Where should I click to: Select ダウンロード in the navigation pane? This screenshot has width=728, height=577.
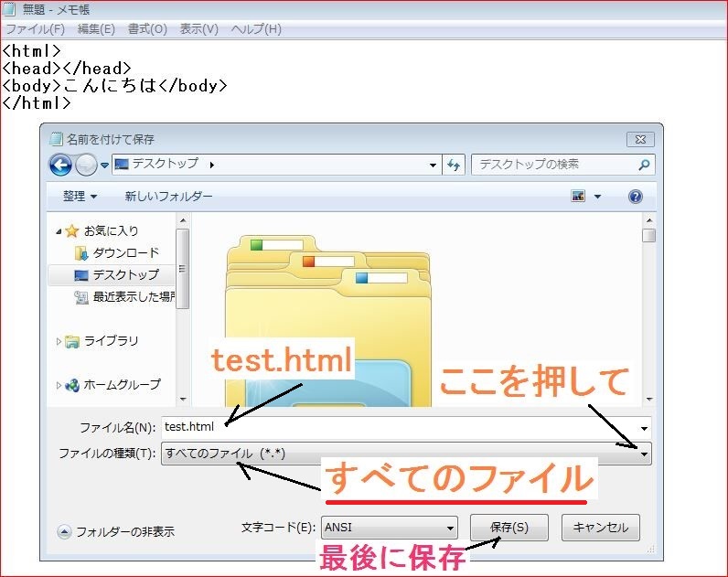coord(126,253)
